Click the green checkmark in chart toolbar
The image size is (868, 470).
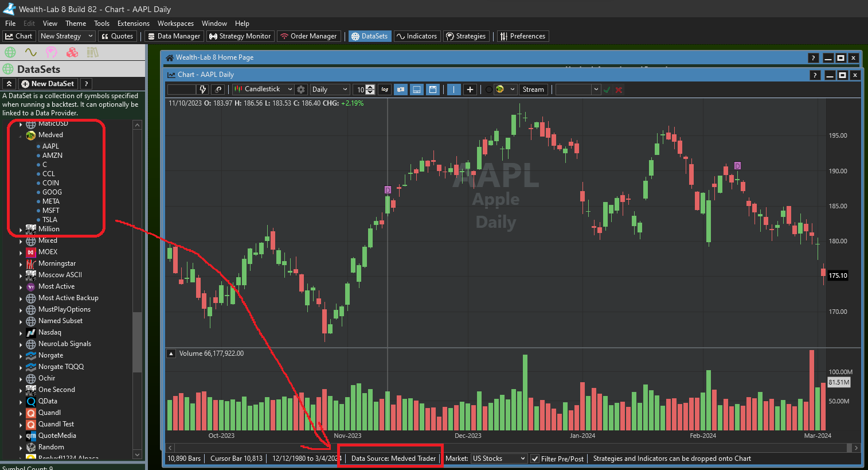tap(607, 90)
